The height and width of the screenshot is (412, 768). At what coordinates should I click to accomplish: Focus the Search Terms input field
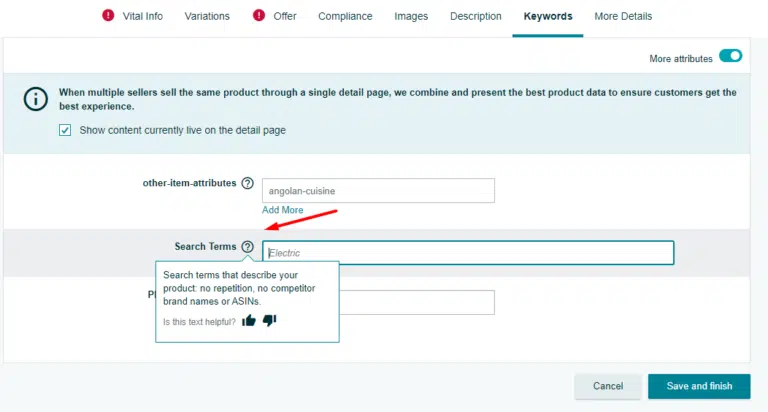[x=468, y=253]
